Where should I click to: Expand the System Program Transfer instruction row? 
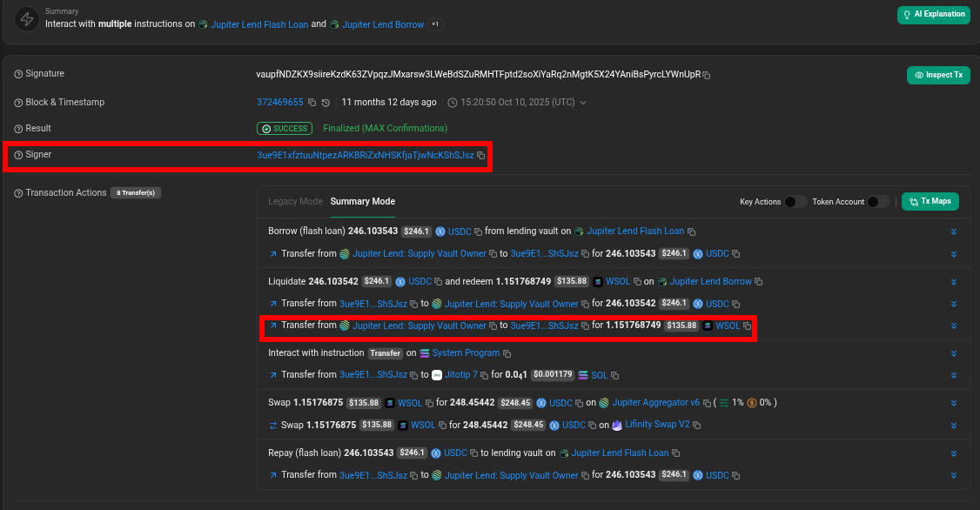tap(954, 353)
